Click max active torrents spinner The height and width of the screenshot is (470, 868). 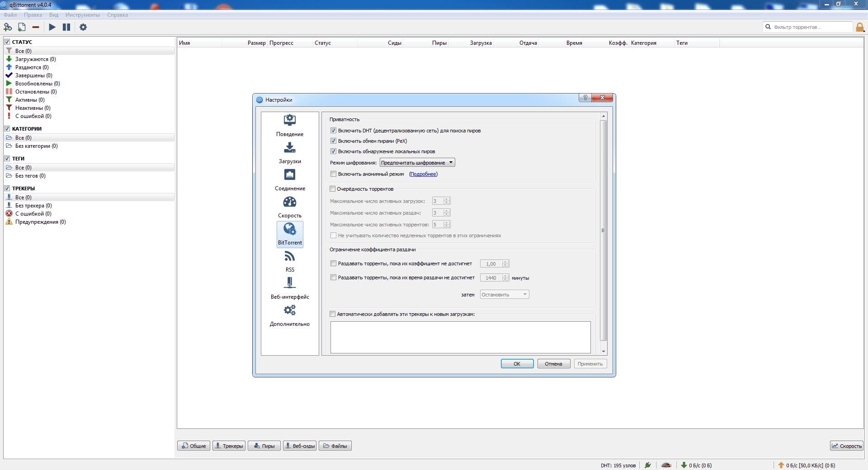click(441, 224)
